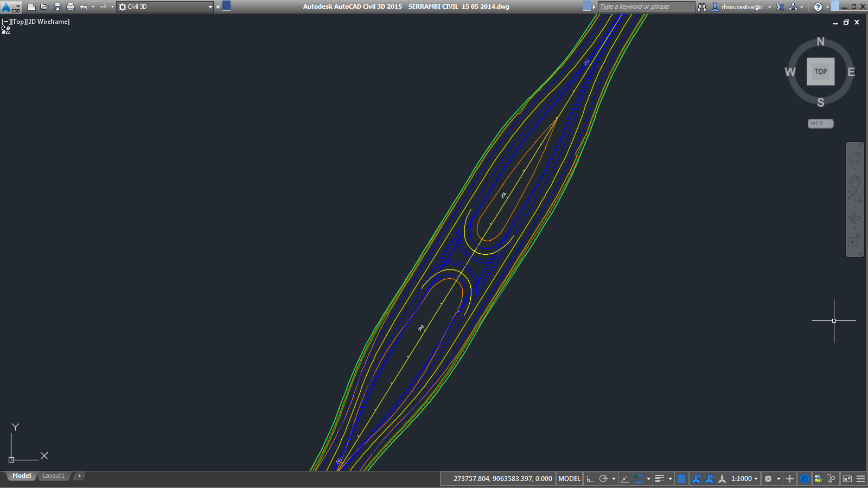This screenshot has width=868, height=488.
Task: Undo the last action
Action: 83,7
